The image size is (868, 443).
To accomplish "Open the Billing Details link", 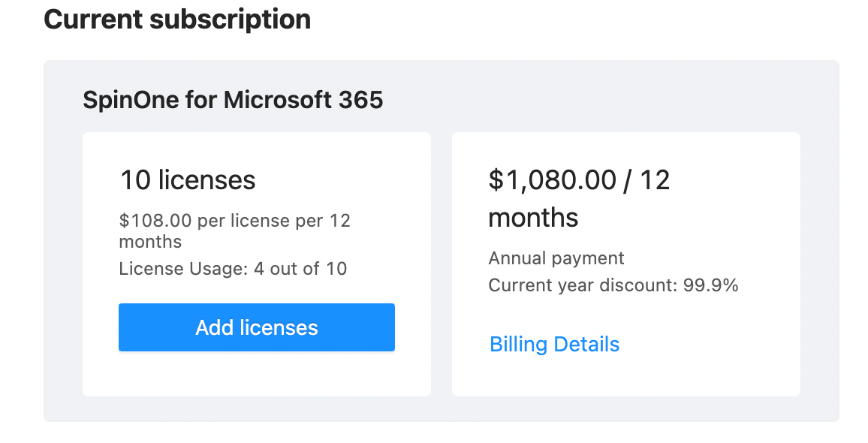I will pos(554,344).
